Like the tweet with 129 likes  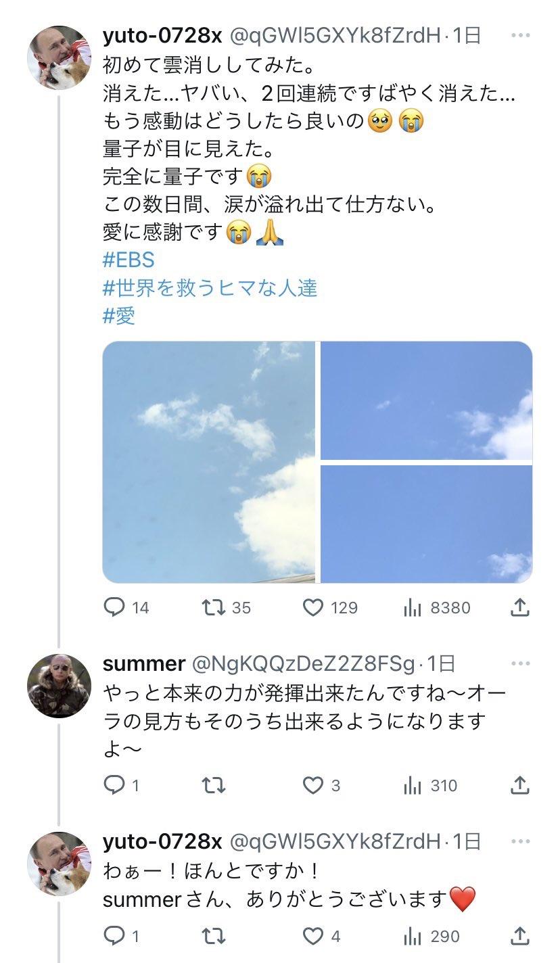313,607
